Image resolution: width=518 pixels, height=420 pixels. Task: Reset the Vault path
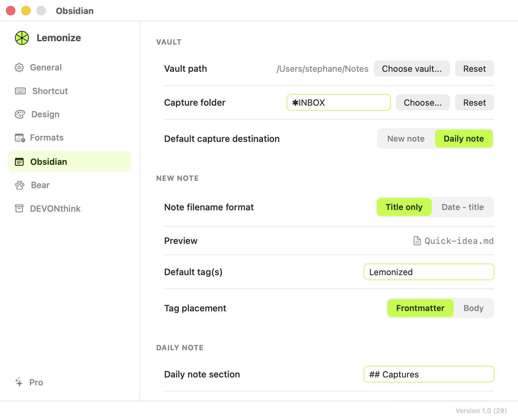(475, 68)
